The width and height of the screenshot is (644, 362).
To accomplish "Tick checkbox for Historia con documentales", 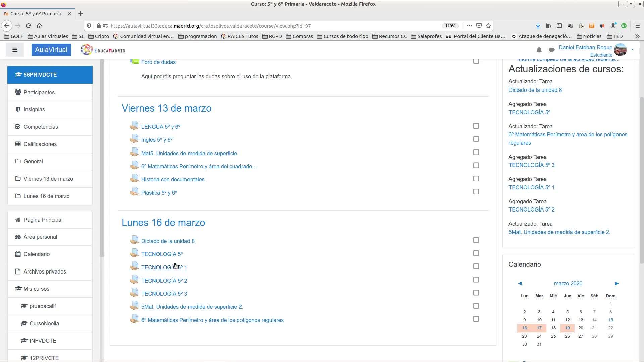I will click(x=476, y=179).
